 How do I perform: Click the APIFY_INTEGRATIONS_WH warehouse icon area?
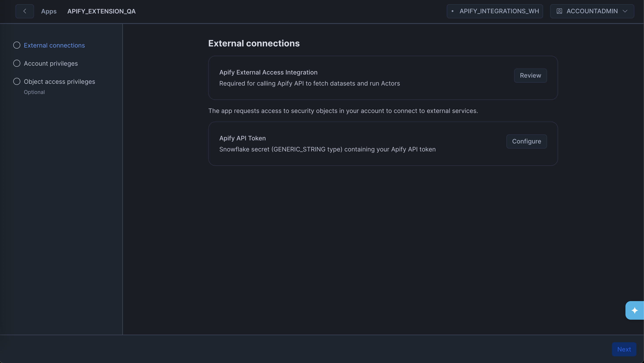pos(453,11)
